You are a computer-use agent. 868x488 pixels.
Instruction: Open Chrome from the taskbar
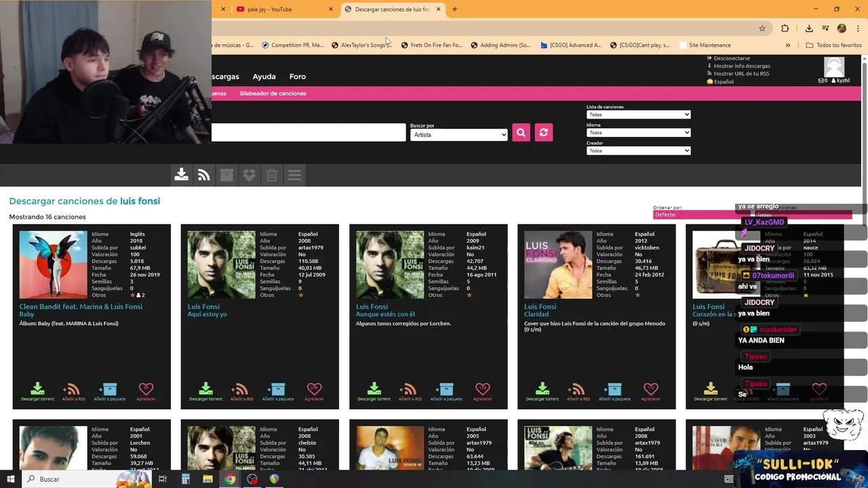coord(230,479)
